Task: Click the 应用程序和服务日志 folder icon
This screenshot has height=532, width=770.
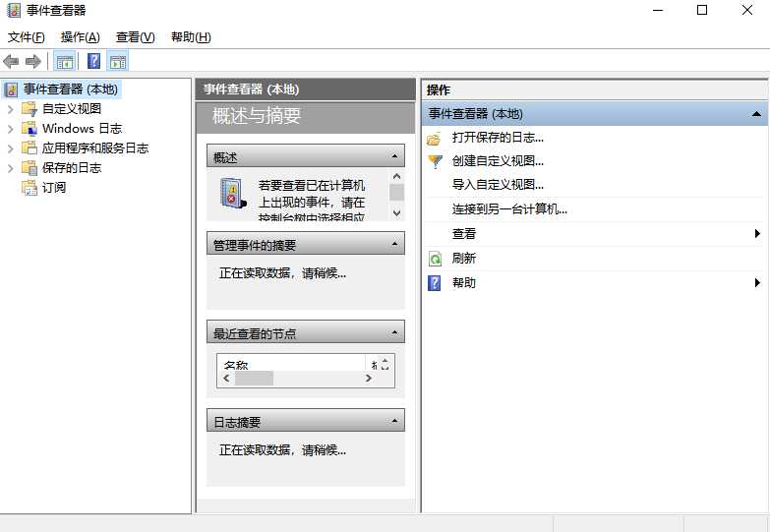Action: (x=30, y=148)
